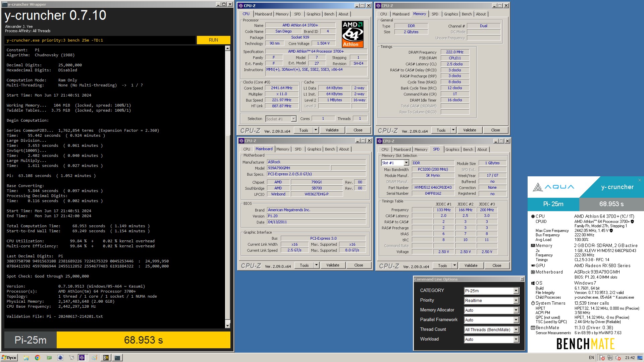644x362 pixels.
Task: Expand Tools arrow in CPU-Z CPU window
Action: (316, 130)
